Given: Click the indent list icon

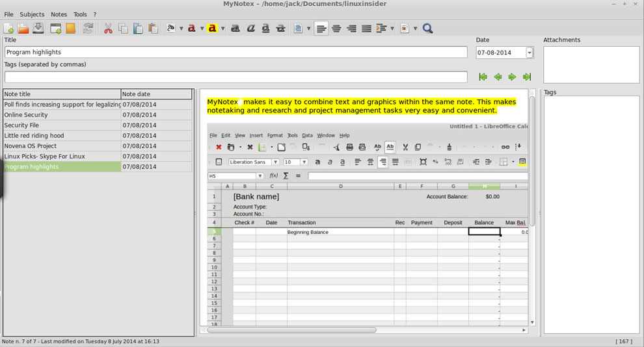Looking at the screenshot, I should pyautogui.click(x=382, y=29).
